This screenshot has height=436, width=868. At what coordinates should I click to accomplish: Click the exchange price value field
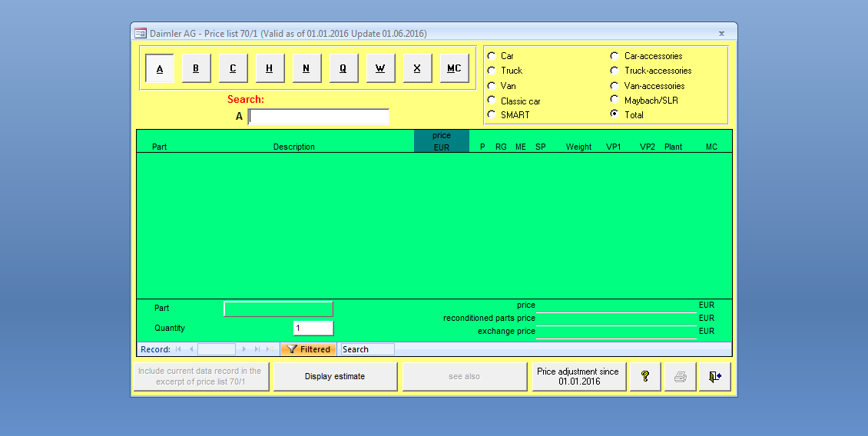tap(616, 332)
